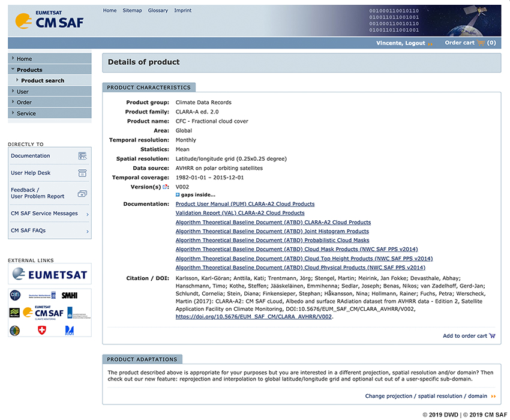Click the 'CFC - Fractional cloud cover' product name
The width and height of the screenshot is (510, 420).
coord(212,121)
